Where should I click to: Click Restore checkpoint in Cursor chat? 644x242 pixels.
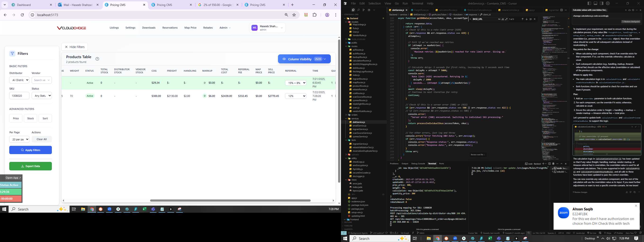point(631,22)
